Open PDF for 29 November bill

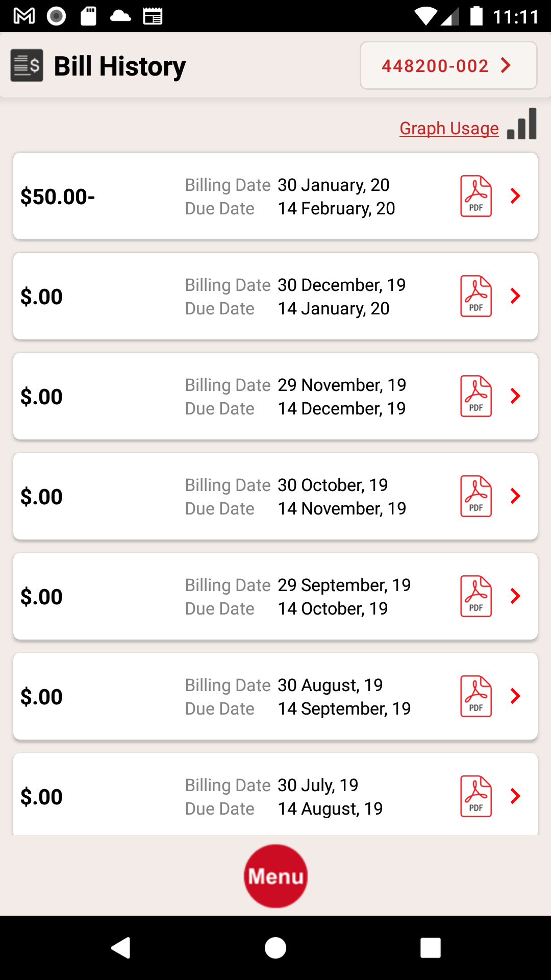point(476,397)
